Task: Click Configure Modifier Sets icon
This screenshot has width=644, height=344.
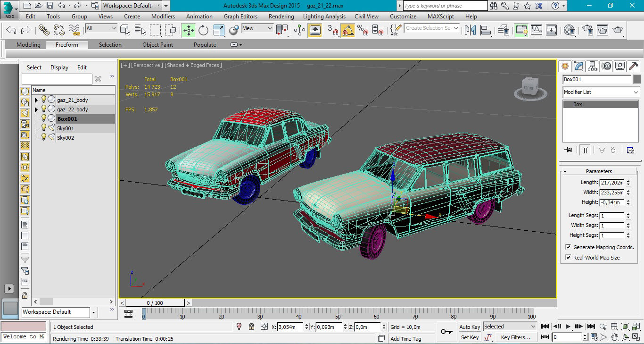Action: tap(630, 150)
